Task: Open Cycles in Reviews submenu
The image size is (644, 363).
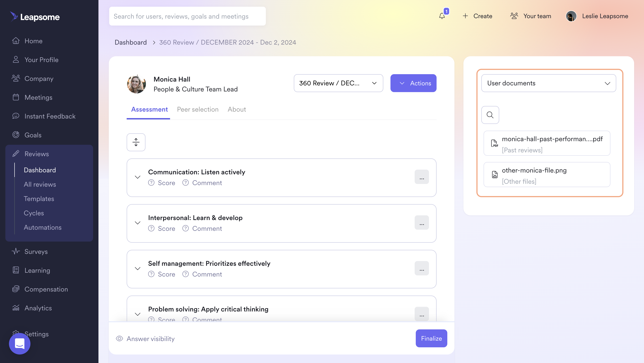Action: [34, 213]
